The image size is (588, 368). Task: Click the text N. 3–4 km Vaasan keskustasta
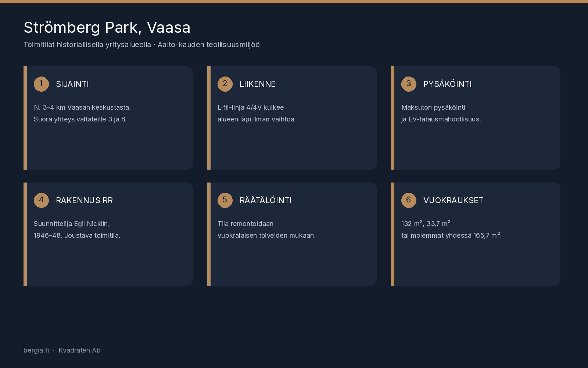coord(82,107)
